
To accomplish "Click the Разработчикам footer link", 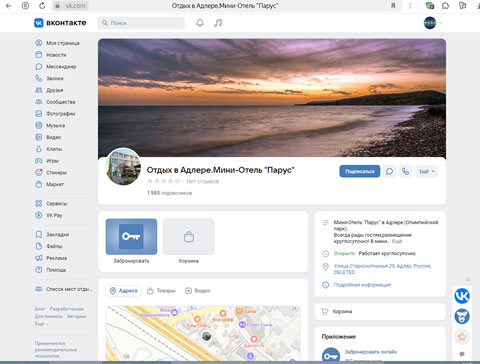I will [x=67, y=309].
